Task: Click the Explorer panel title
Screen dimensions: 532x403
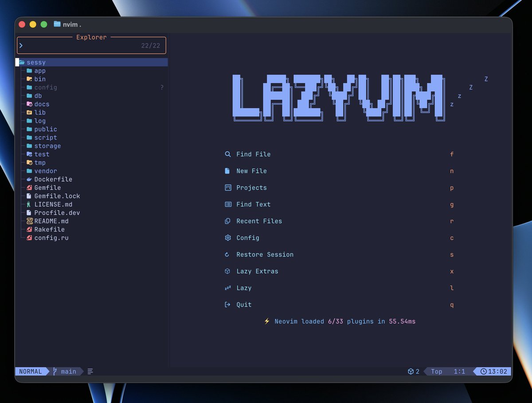Action: [x=91, y=37]
